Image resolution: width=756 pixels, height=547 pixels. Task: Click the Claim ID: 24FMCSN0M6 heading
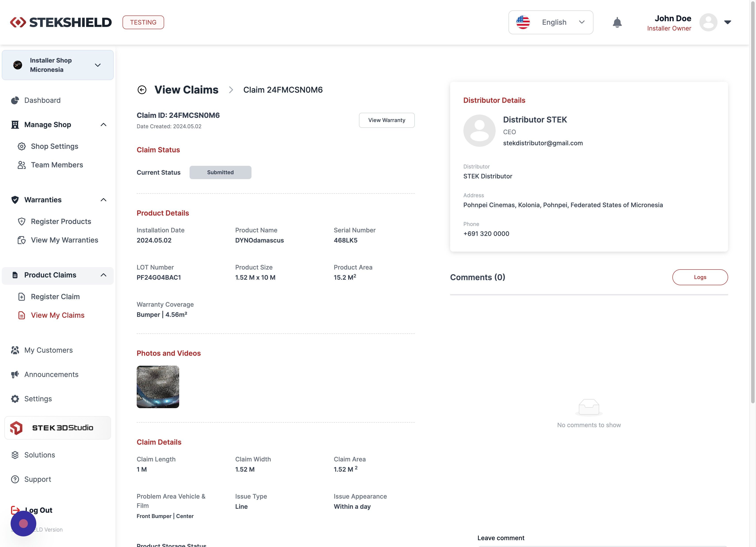tap(178, 115)
